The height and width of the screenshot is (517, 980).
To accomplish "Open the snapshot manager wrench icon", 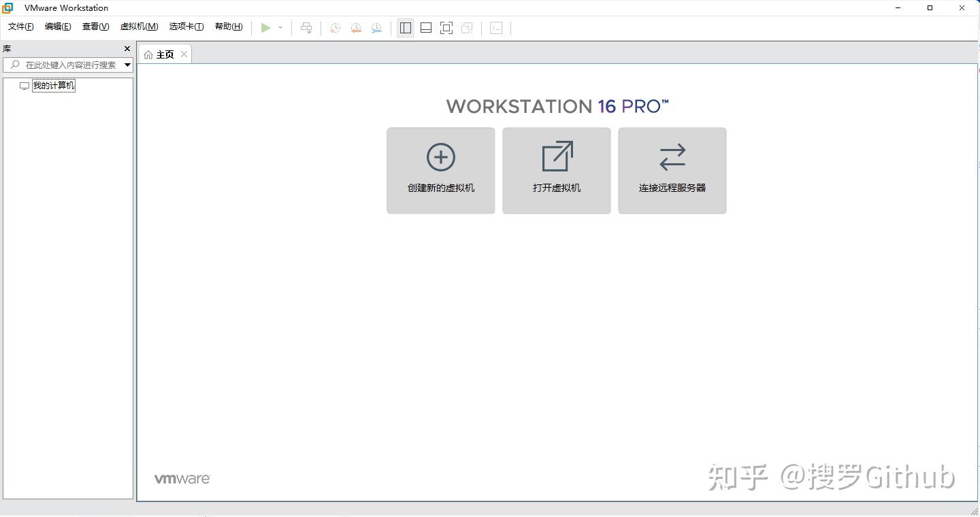I will [x=376, y=28].
